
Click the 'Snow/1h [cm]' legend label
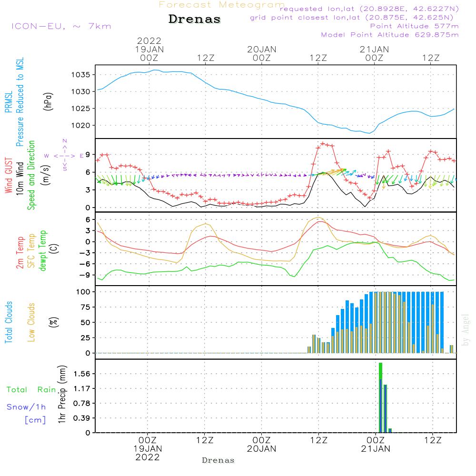click(28, 413)
